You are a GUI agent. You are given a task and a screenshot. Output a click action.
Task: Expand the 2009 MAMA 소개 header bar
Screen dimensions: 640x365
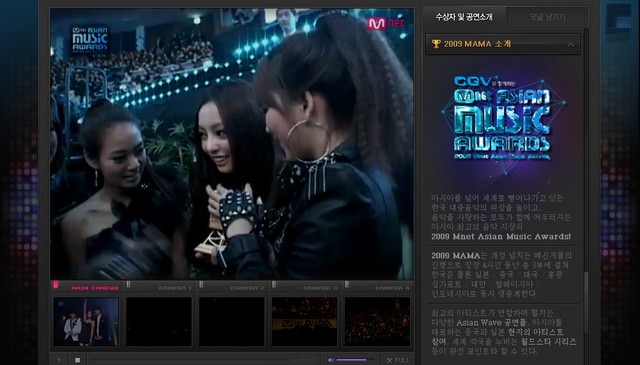503,44
